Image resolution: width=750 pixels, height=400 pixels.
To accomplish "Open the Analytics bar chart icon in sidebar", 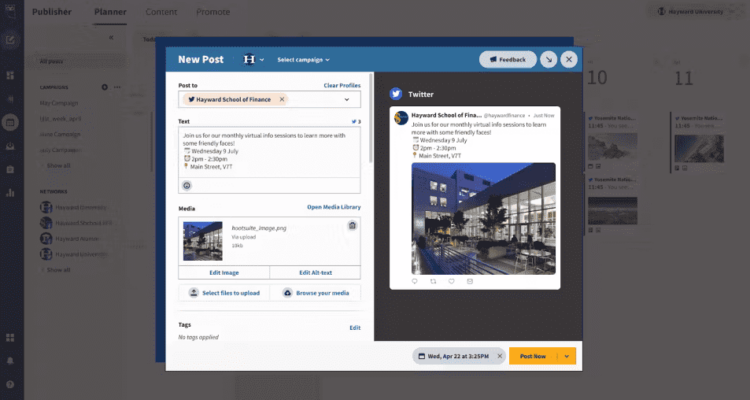I will coord(10,193).
